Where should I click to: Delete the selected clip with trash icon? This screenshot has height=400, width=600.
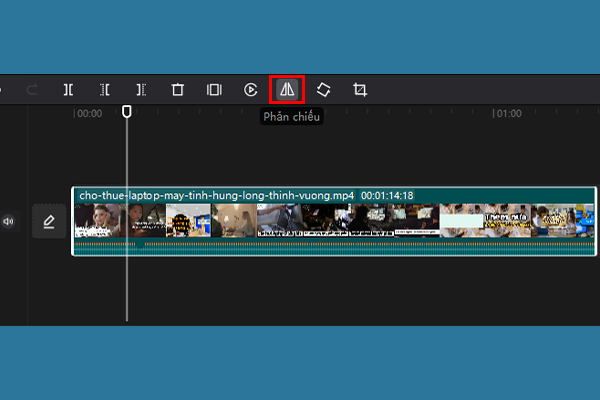[178, 90]
